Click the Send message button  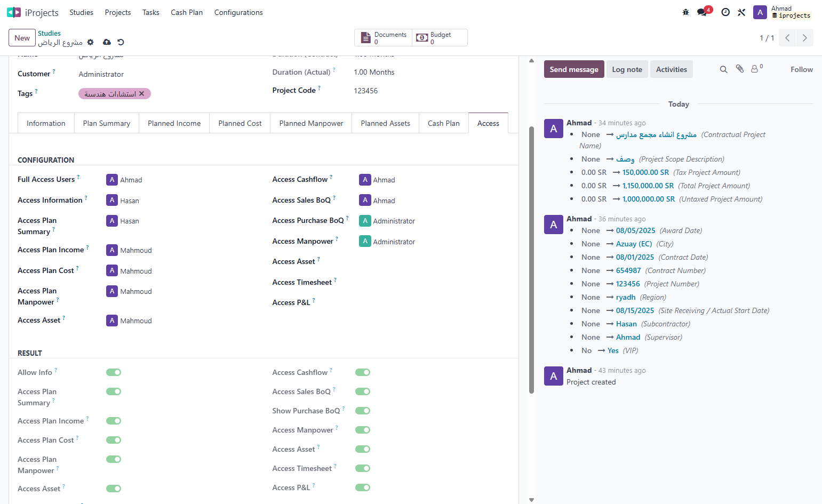click(x=574, y=69)
